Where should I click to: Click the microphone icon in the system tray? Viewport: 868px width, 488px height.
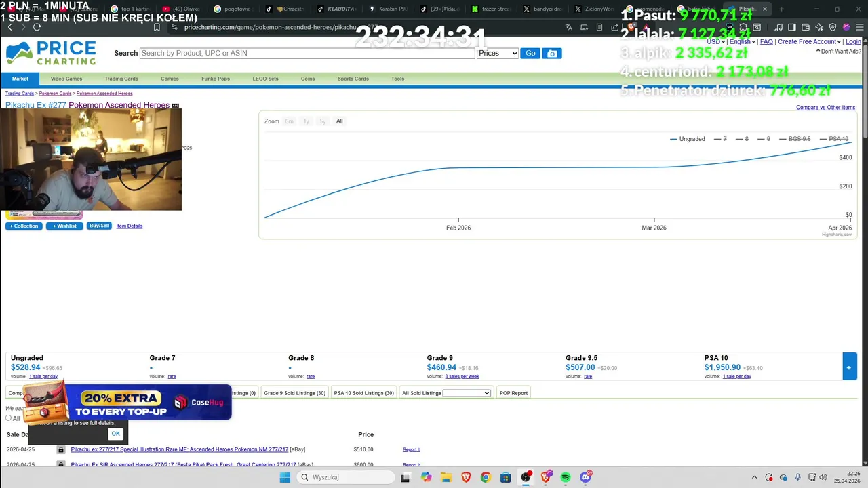(797, 477)
